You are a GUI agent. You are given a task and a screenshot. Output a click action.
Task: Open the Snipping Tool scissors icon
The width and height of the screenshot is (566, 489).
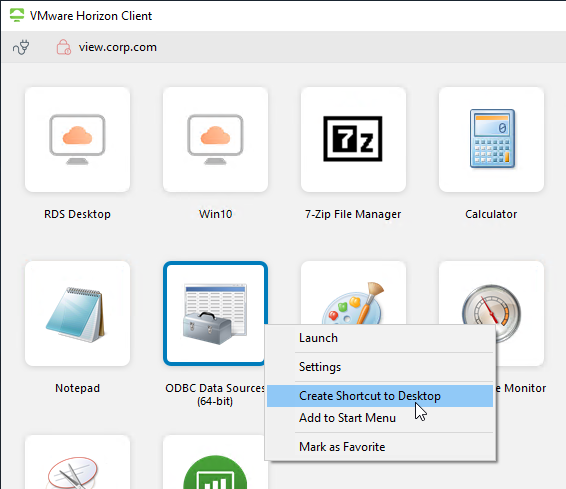tap(77, 462)
